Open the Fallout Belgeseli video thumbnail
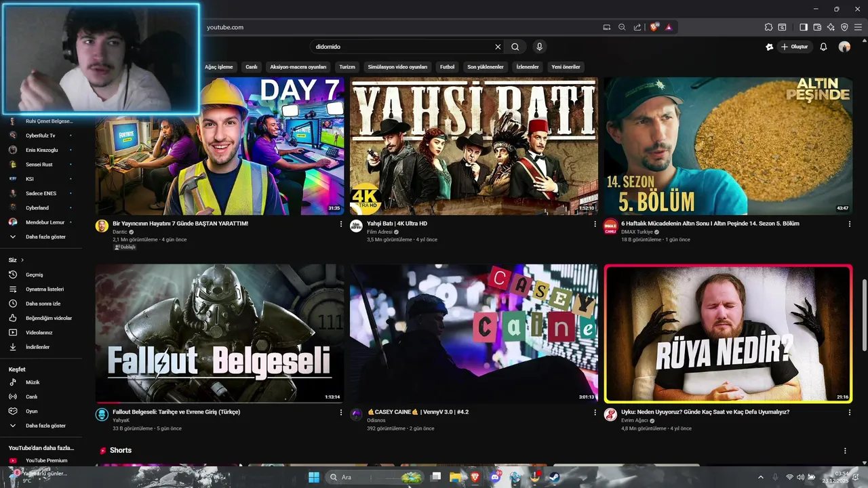 (220, 333)
